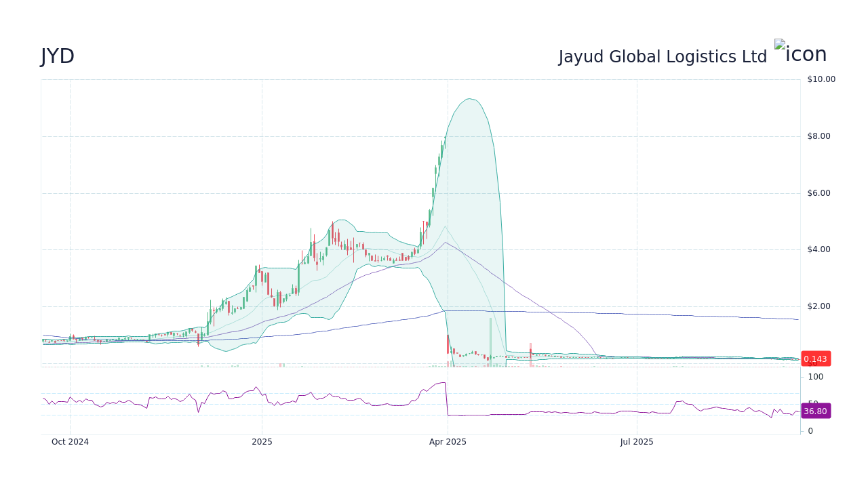
Task: Click the red current price badge showing 0.143
Action: coord(816,359)
